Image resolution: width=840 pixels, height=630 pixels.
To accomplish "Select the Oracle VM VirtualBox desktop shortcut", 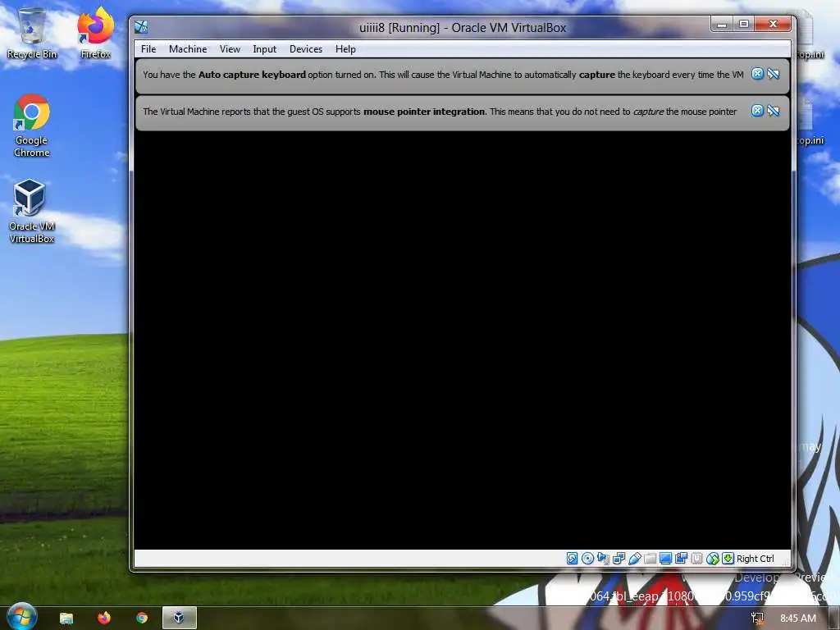I will pyautogui.click(x=32, y=212).
